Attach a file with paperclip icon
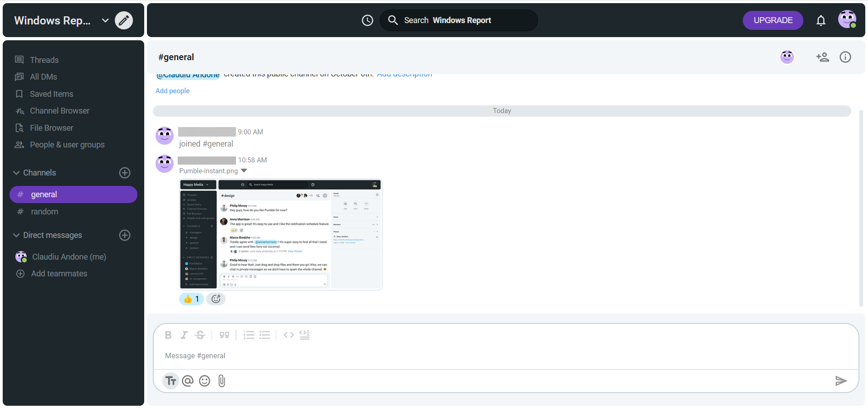 (x=222, y=381)
